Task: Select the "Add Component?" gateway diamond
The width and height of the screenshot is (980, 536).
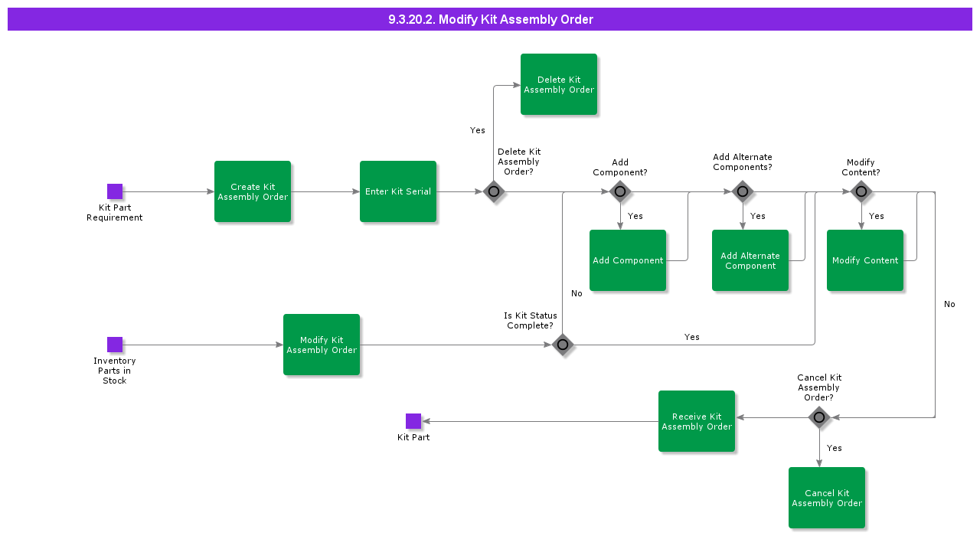Action: (x=620, y=191)
